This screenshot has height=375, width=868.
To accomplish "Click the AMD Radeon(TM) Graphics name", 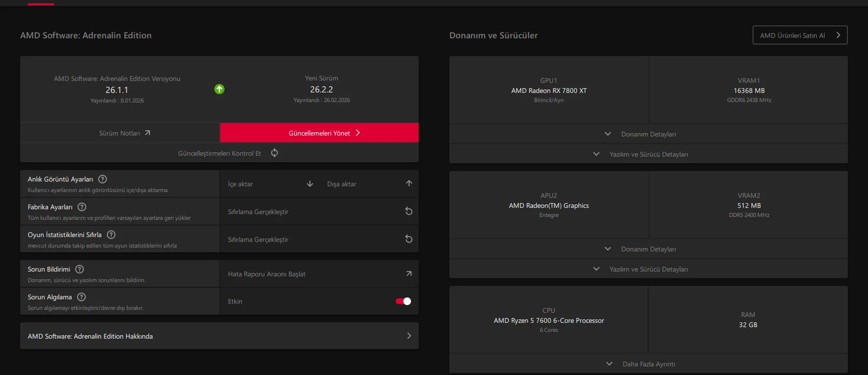I will pyautogui.click(x=549, y=205).
